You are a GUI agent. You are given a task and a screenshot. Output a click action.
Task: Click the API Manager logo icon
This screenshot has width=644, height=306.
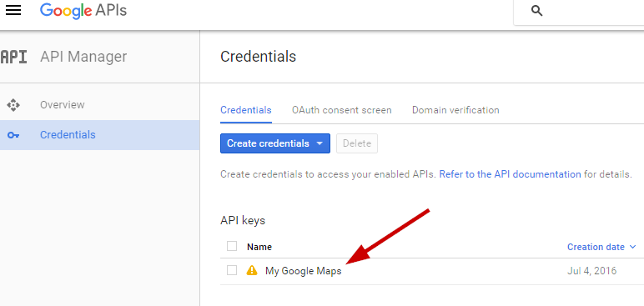click(13, 57)
